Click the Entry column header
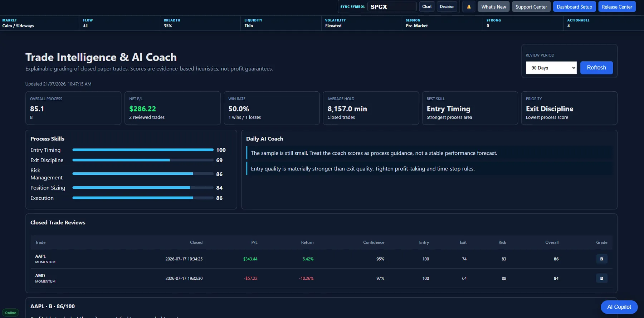Image resolution: width=644 pixels, height=318 pixels. [424, 242]
